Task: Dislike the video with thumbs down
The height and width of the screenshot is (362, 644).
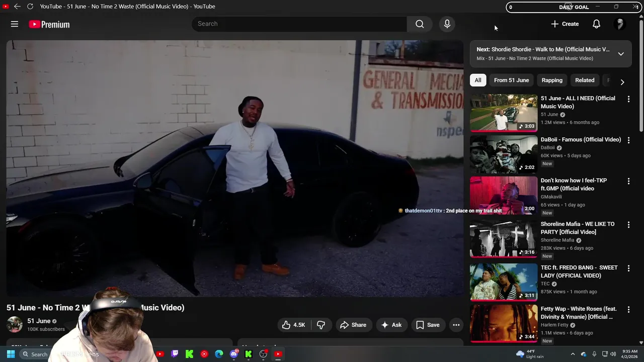Action: [321, 325]
